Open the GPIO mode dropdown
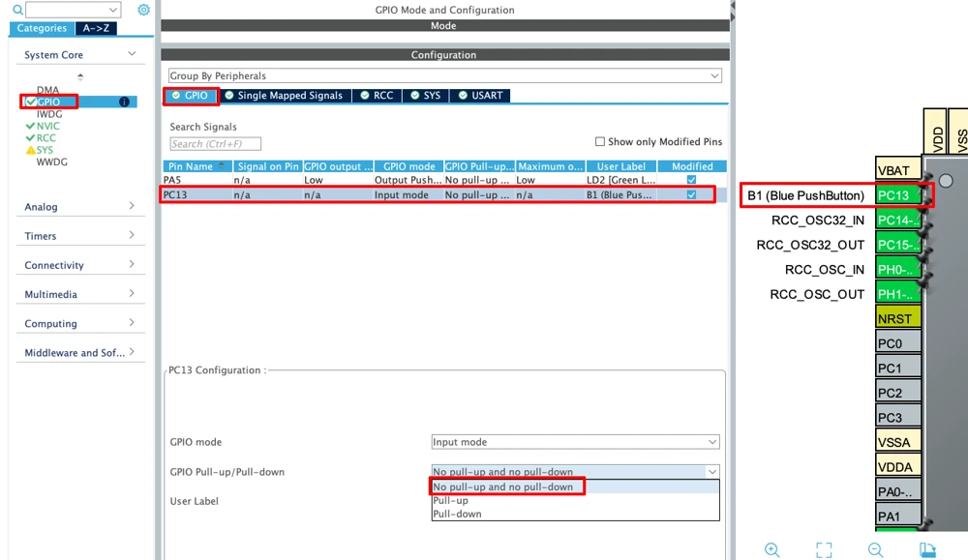 575,442
